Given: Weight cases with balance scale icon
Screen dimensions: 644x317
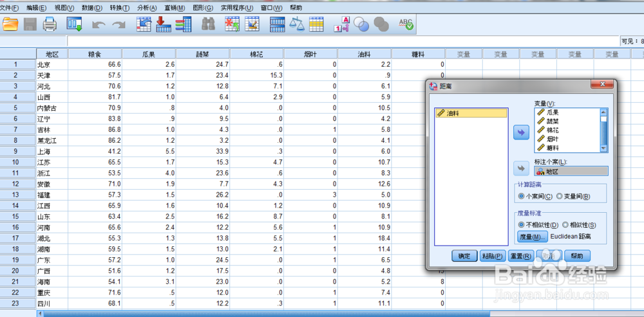Looking at the screenshot, I should pos(297,24).
